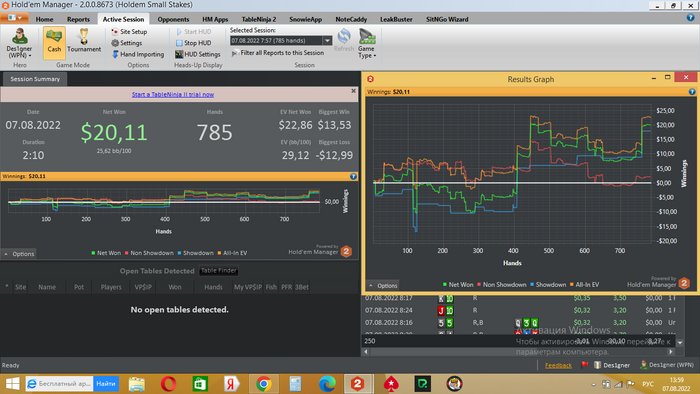Toggle Net Won legend in session graph
Viewport: 700px width, 394px height.
pos(106,253)
